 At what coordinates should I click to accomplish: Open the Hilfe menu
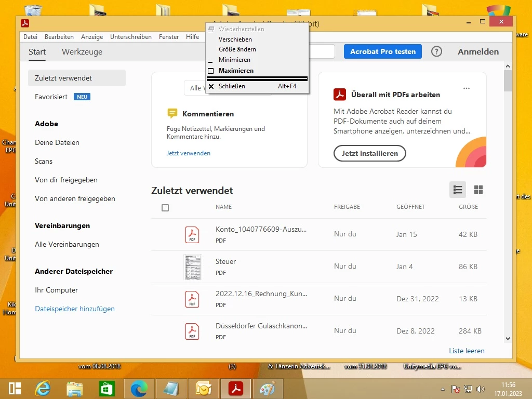click(x=192, y=37)
